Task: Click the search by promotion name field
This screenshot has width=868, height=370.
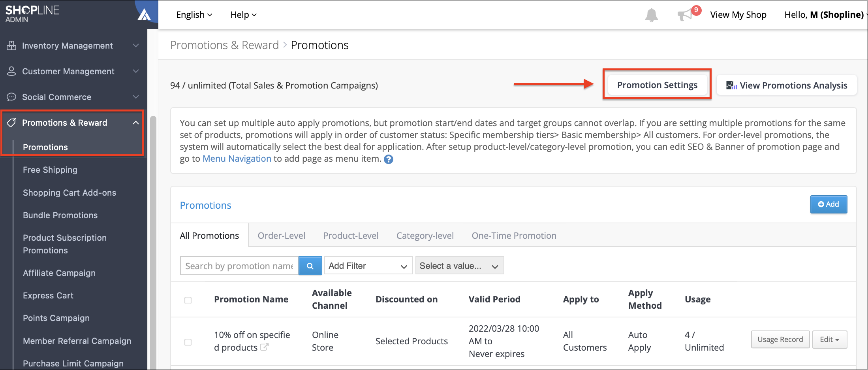Action: pyautogui.click(x=239, y=266)
